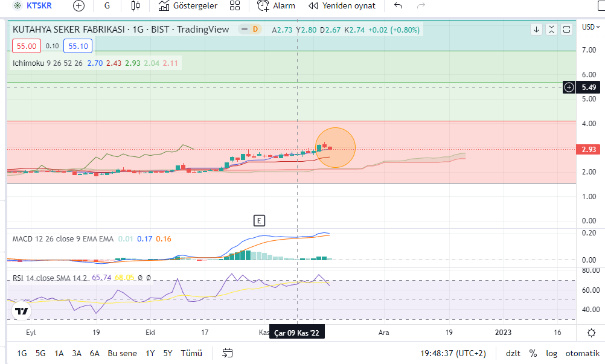Select Tümü time range
The width and height of the screenshot is (605, 364).
click(191, 353)
